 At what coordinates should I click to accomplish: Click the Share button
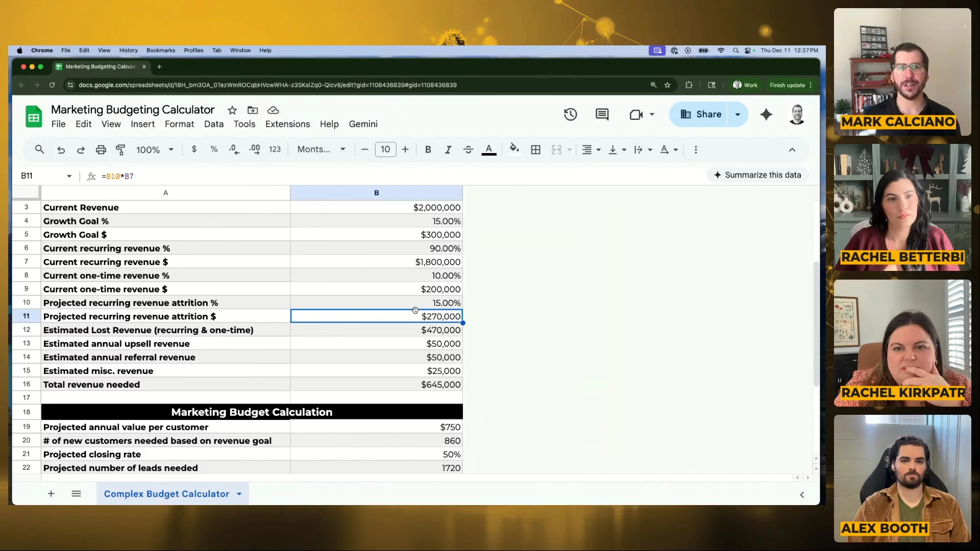coord(702,114)
